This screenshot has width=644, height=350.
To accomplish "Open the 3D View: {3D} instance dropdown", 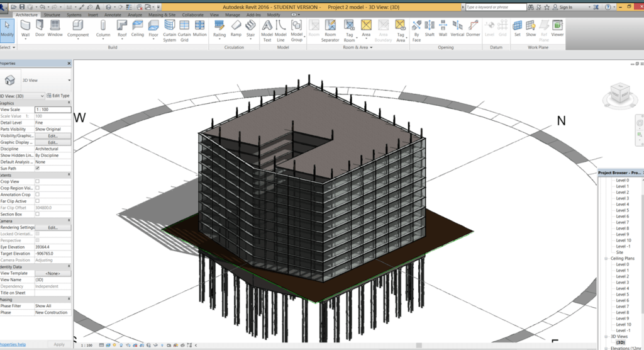I will pos(22,96).
